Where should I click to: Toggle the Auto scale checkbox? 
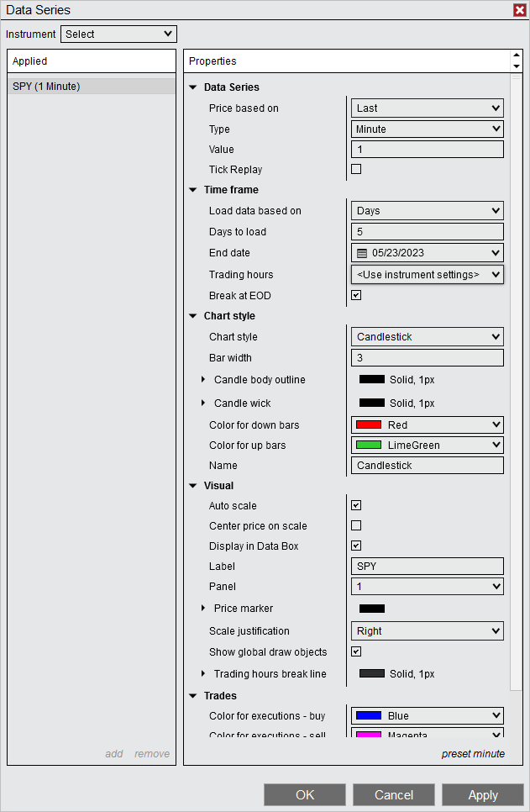[356, 505]
